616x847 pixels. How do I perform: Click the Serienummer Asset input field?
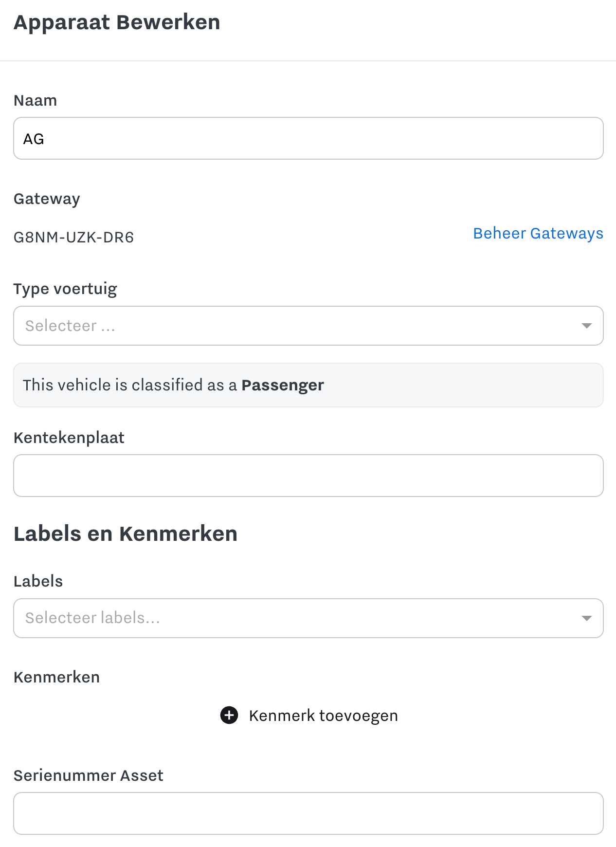(x=308, y=813)
